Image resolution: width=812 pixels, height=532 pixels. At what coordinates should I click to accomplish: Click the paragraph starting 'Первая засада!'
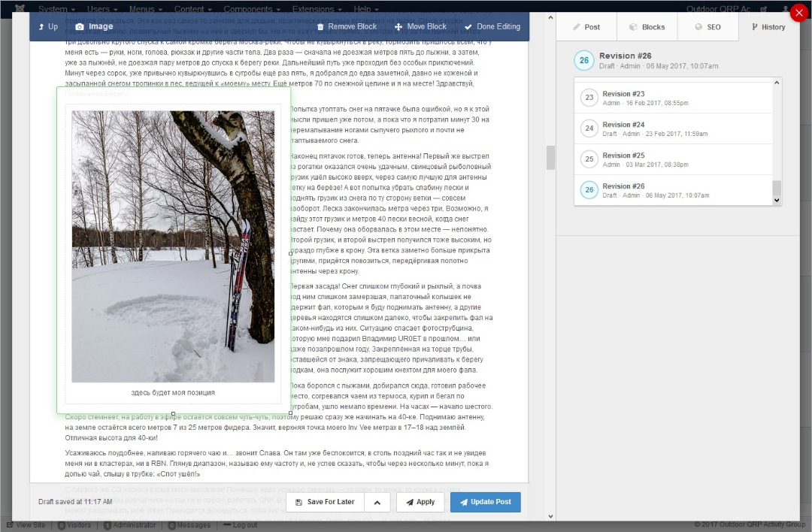392,328
